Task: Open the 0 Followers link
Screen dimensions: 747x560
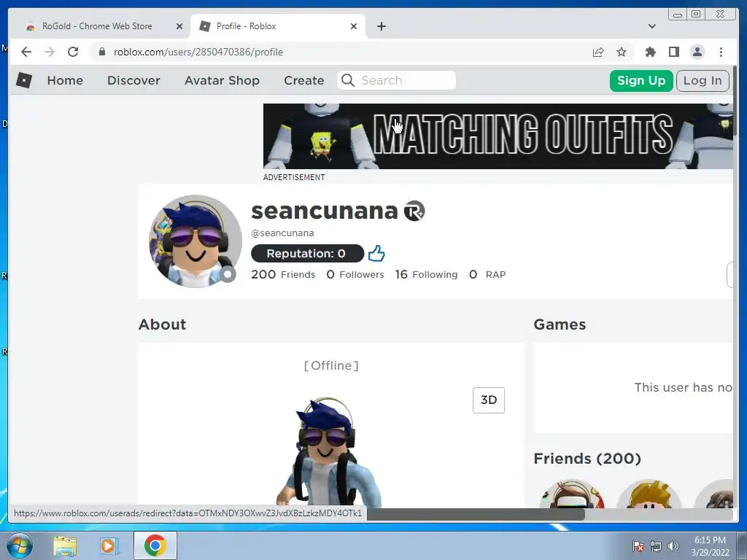Action: 355,274
